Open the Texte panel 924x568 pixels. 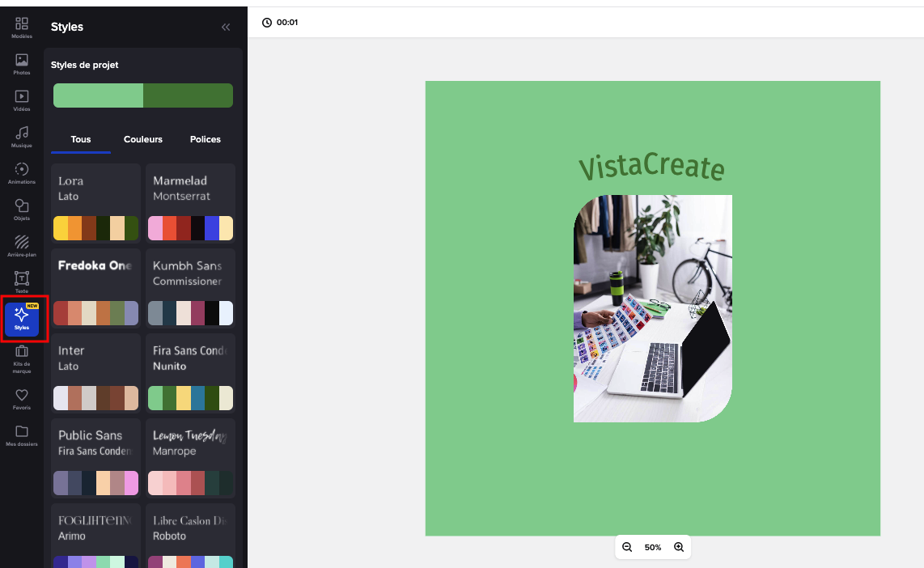(x=22, y=282)
